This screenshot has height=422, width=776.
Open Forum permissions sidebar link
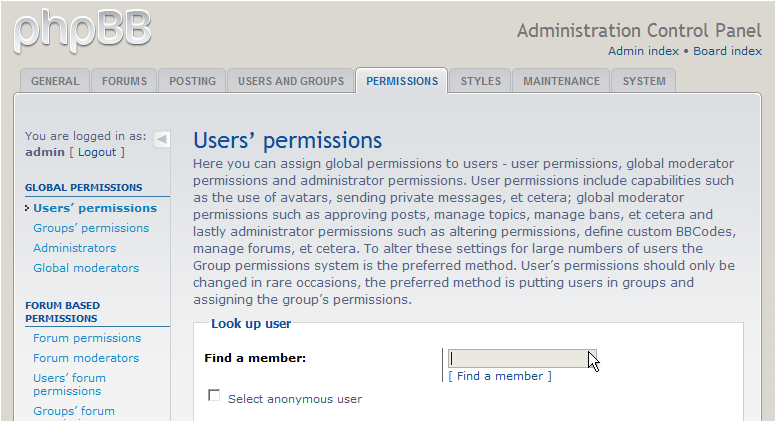click(x=87, y=338)
